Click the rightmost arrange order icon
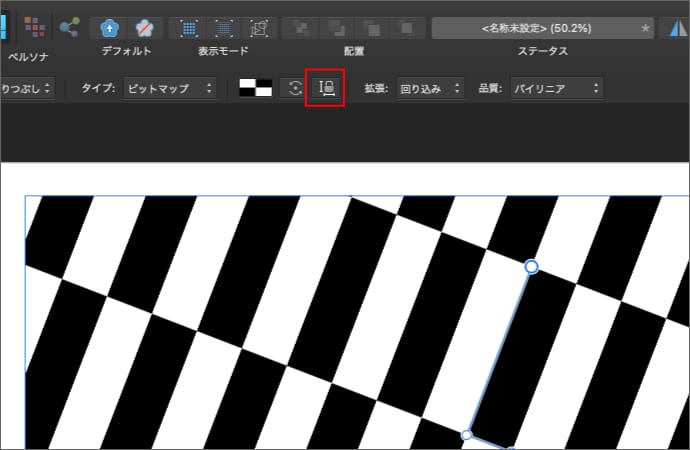 [403, 27]
